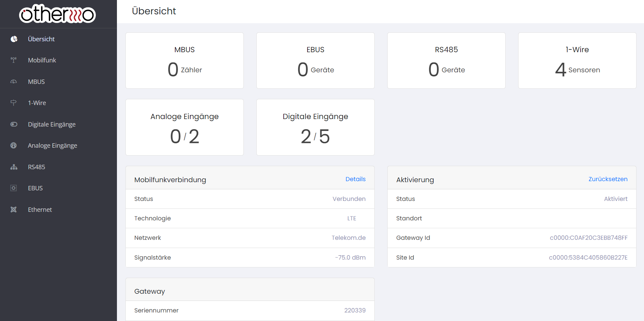Click the Standort row label

pos(409,218)
